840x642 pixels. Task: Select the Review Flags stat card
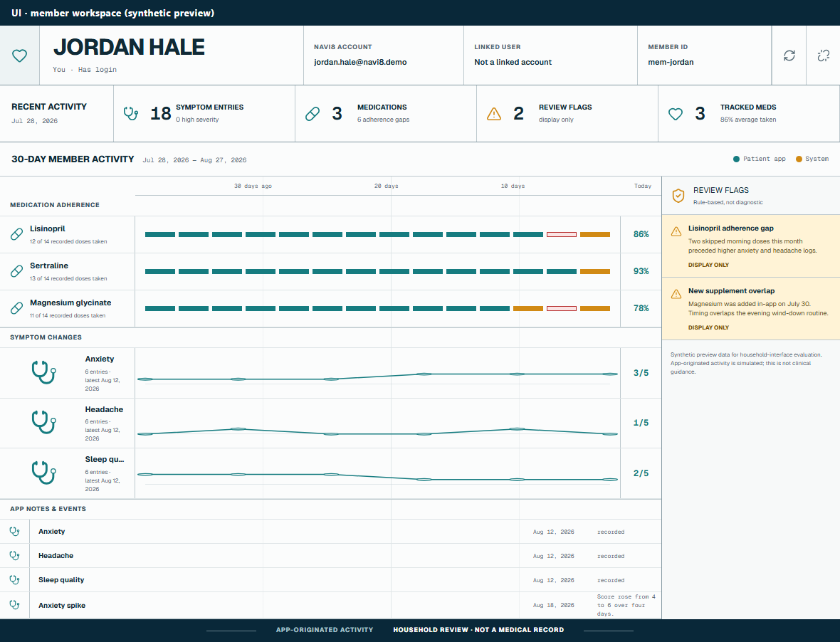point(567,113)
